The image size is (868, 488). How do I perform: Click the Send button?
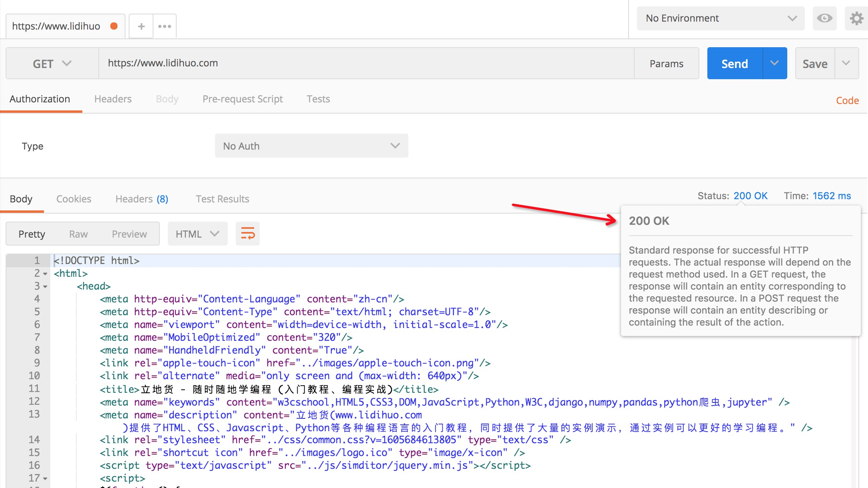click(x=735, y=64)
